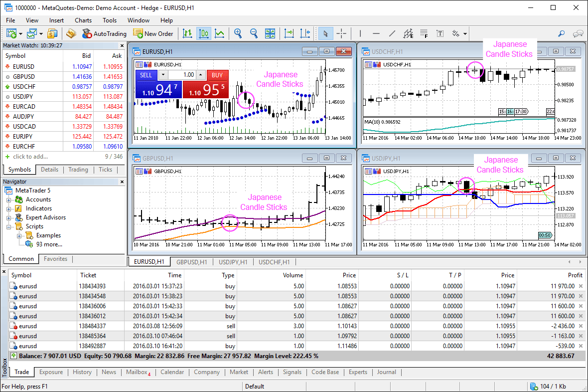The width and height of the screenshot is (588, 392).
Task: Switch to Ticks tab in Market Watch
Action: (105, 170)
